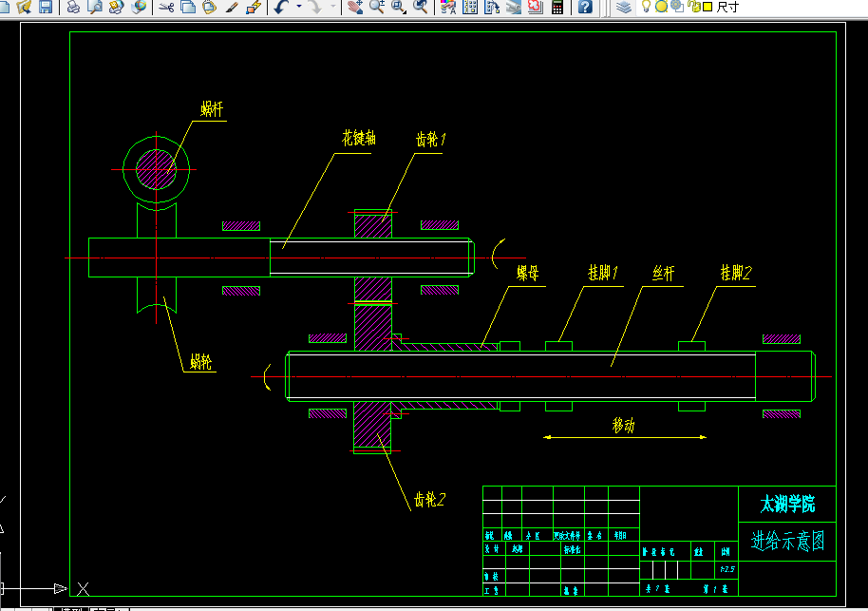Select the 蜗轮 label text
The height and width of the screenshot is (611, 868).
click(x=200, y=362)
